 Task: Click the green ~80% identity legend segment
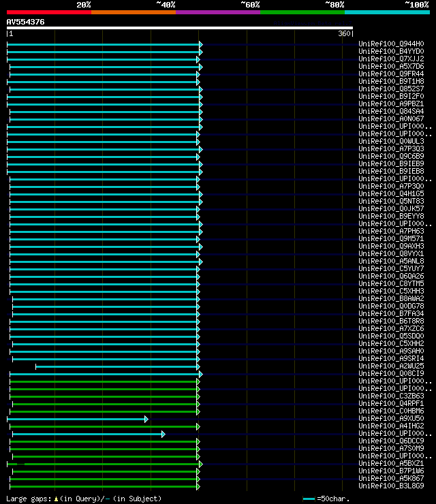302,12
